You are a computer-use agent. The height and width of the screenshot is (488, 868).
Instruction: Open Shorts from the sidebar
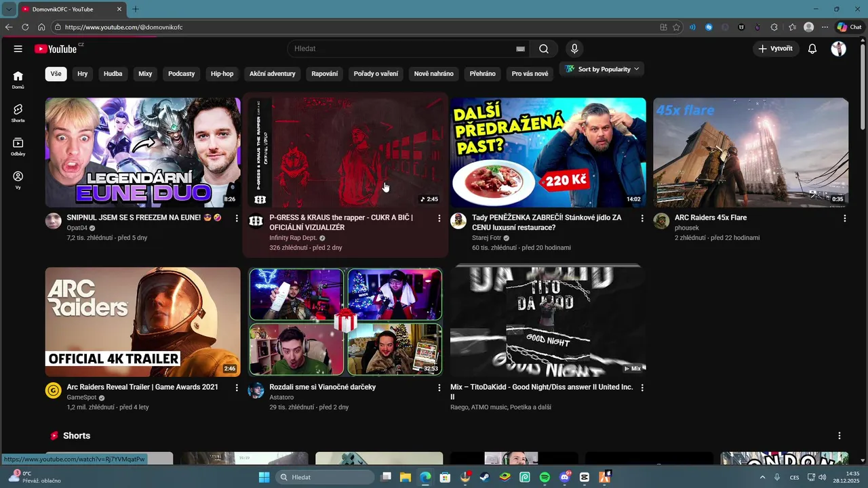coord(18,113)
